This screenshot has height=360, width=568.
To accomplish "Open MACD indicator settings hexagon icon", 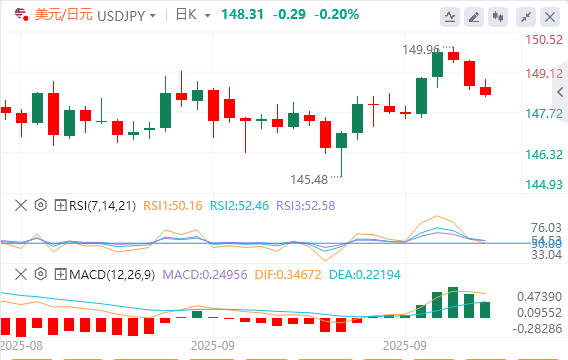I will [x=41, y=274].
